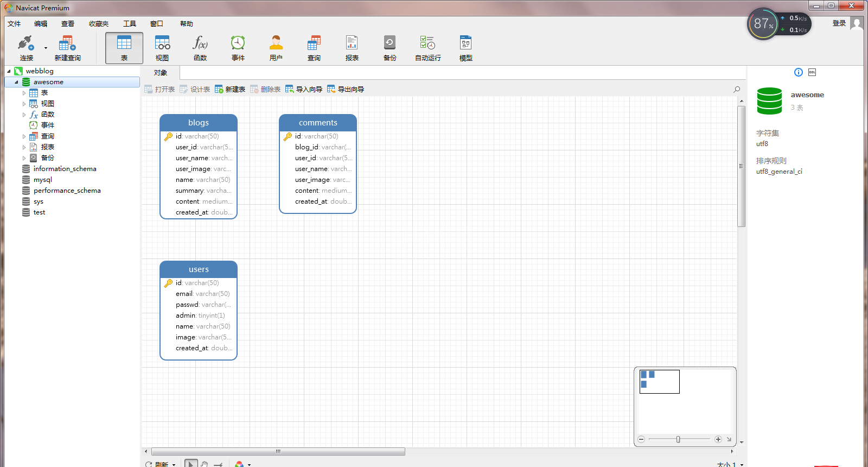Screen dimensions: 868x467
Task: Select the users table header in diagram
Action: click(199, 269)
